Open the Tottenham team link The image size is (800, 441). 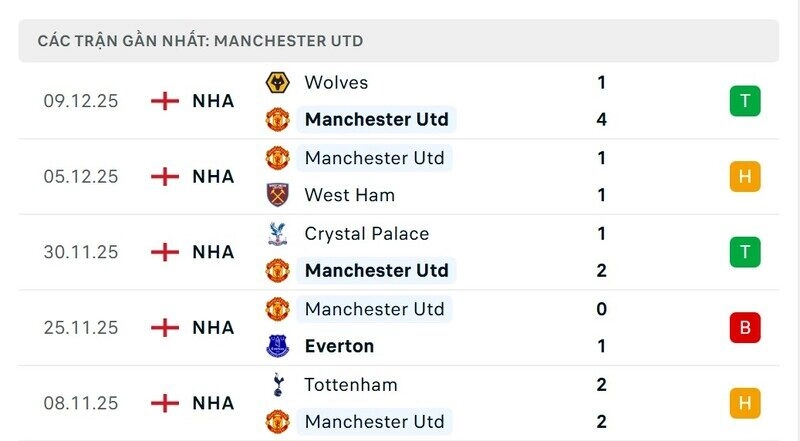coord(351,385)
